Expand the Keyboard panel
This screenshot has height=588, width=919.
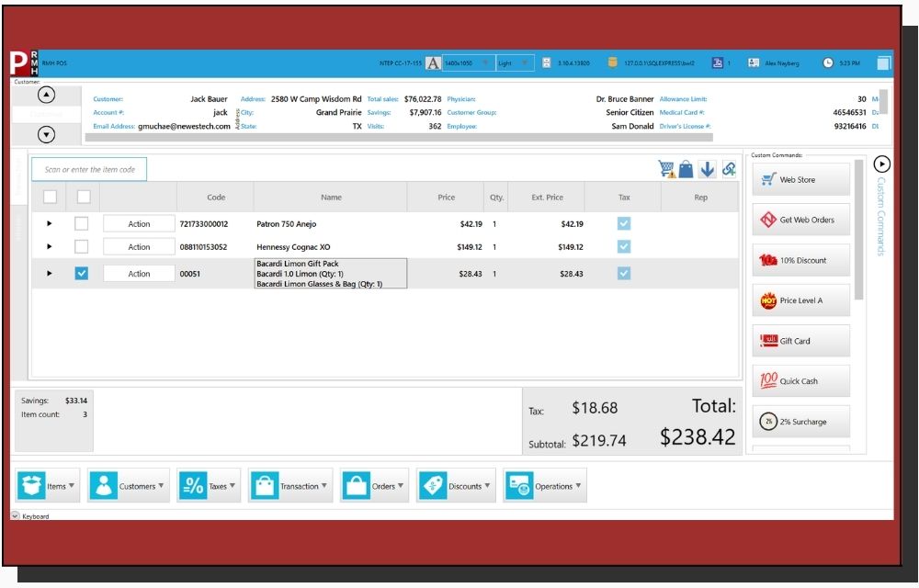16,515
